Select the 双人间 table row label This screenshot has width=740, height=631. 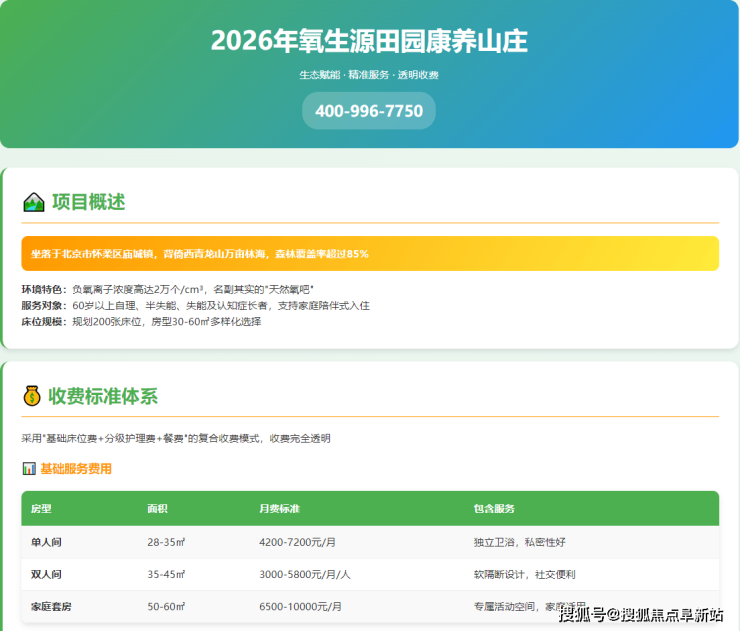(x=47, y=575)
